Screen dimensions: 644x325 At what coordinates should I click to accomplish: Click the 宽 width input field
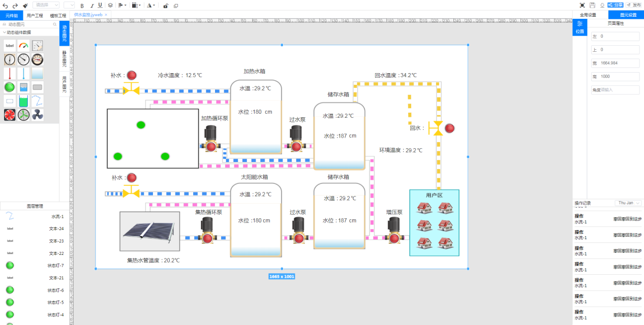(x=618, y=63)
